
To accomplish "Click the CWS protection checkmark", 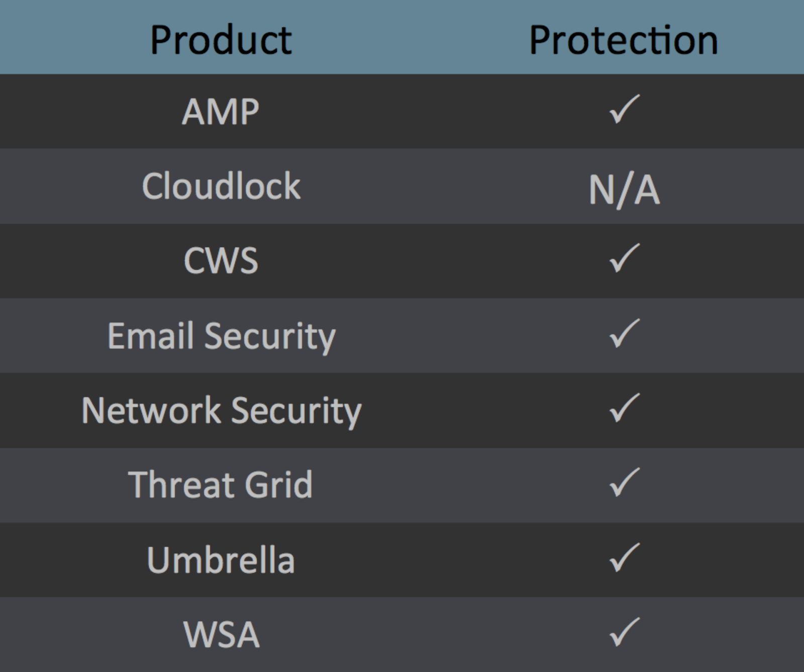I will click(624, 258).
